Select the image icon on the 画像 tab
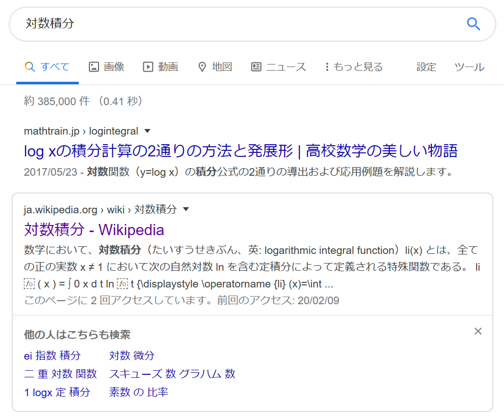 93,67
